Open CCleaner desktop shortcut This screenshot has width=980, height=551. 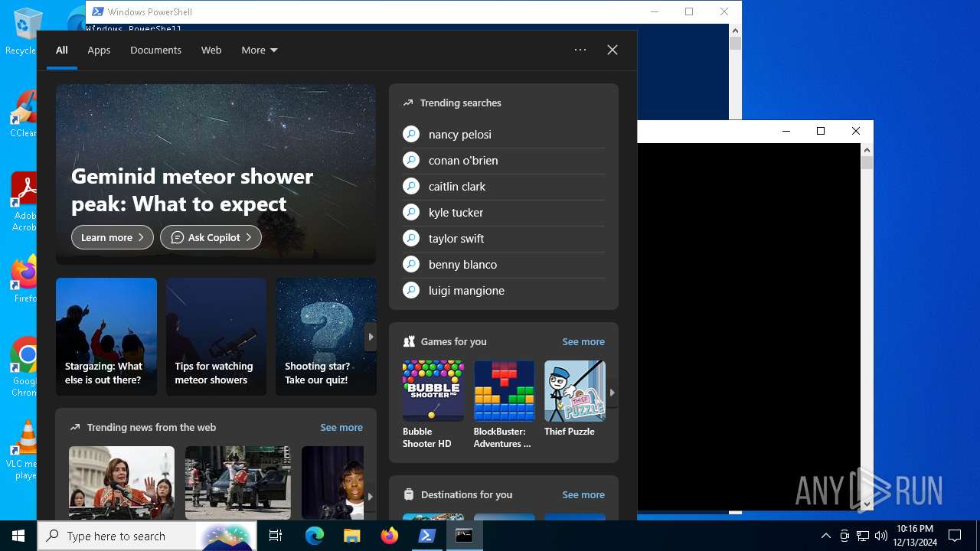(23, 115)
